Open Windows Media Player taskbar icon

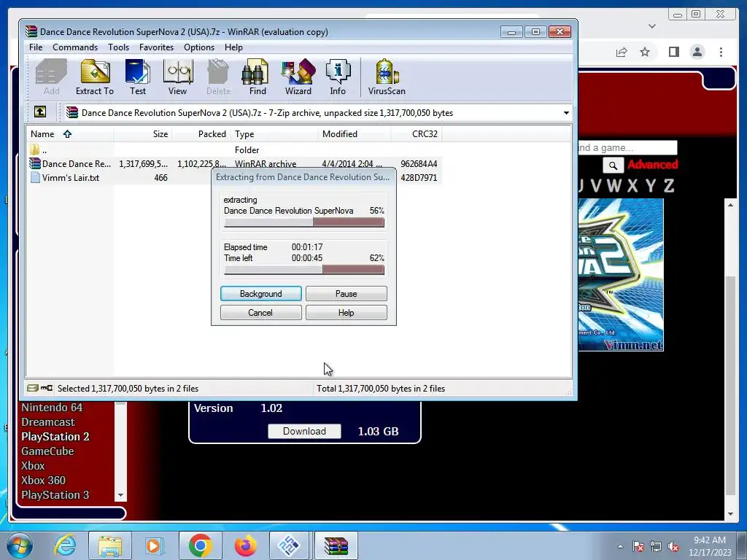(155, 545)
